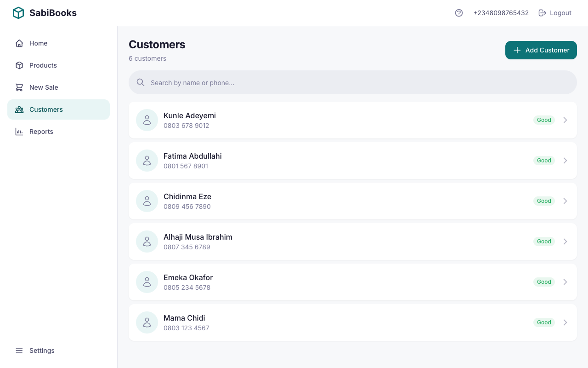Screen dimensions: 588x368
Task: Select Customers in the sidebar navigation
Action: coord(46,109)
